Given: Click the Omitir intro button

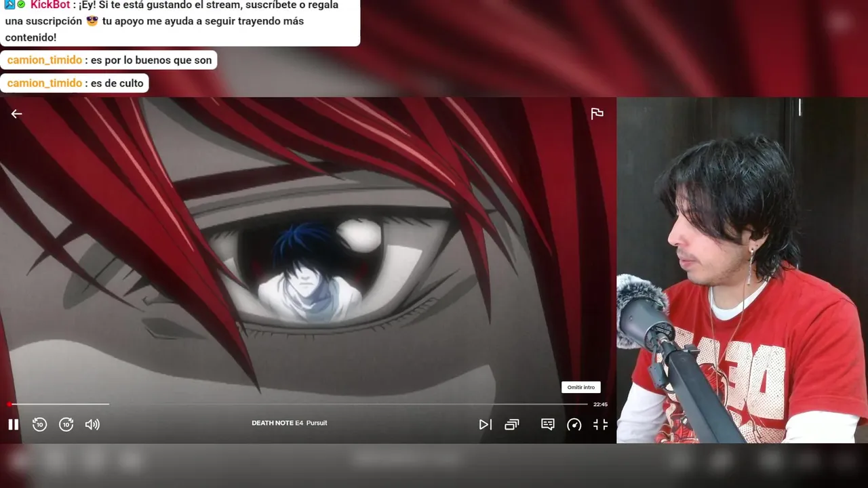Looking at the screenshot, I should pos(581,387).
